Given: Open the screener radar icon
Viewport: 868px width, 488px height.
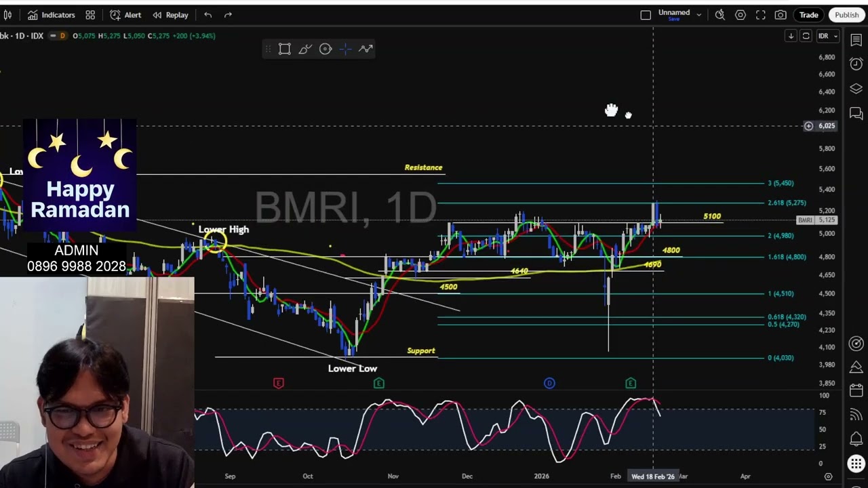Looking at the screenshot, I should click(x=856, y=344).
